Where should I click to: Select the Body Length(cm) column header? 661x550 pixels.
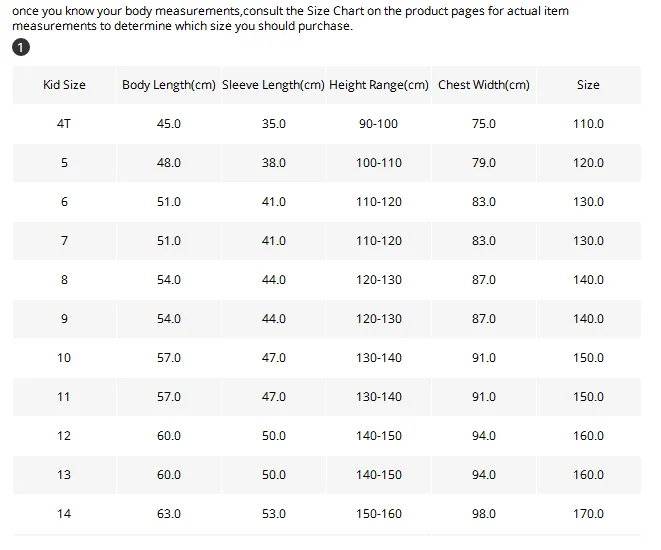point(169,85)
